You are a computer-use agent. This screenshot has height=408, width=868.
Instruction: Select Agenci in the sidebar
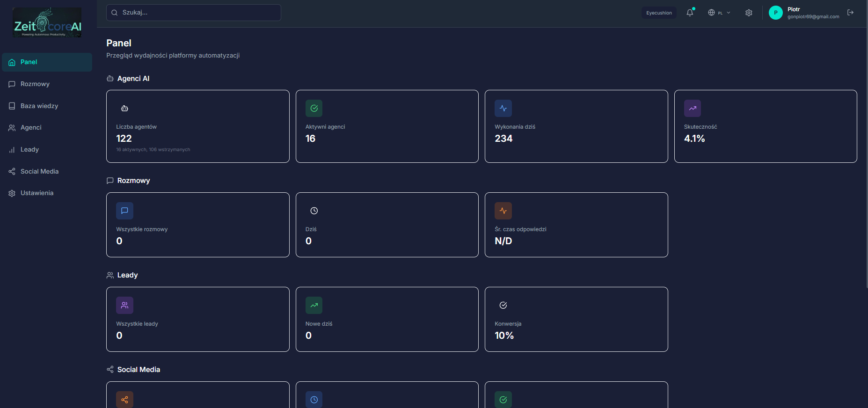click(47, 128)
